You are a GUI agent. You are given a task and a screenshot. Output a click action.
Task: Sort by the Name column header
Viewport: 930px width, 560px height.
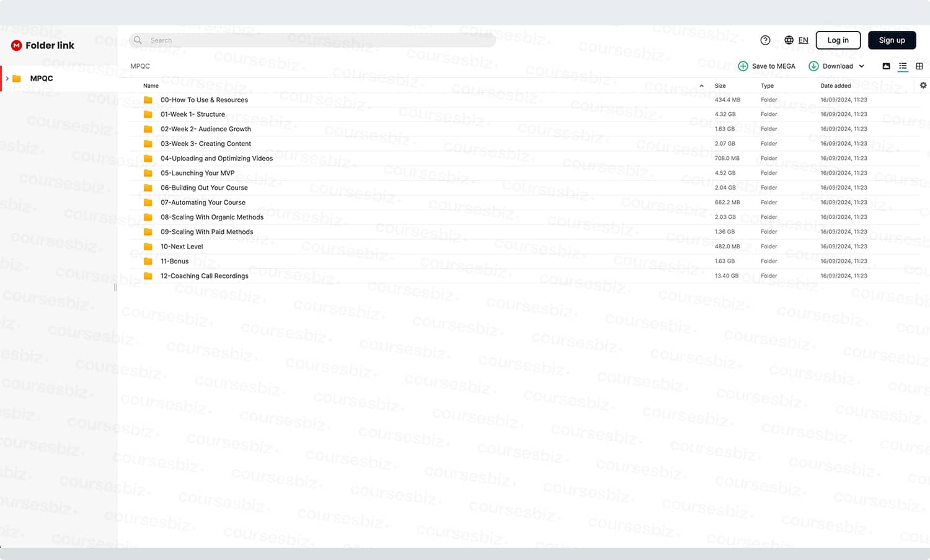coord(151,85)
